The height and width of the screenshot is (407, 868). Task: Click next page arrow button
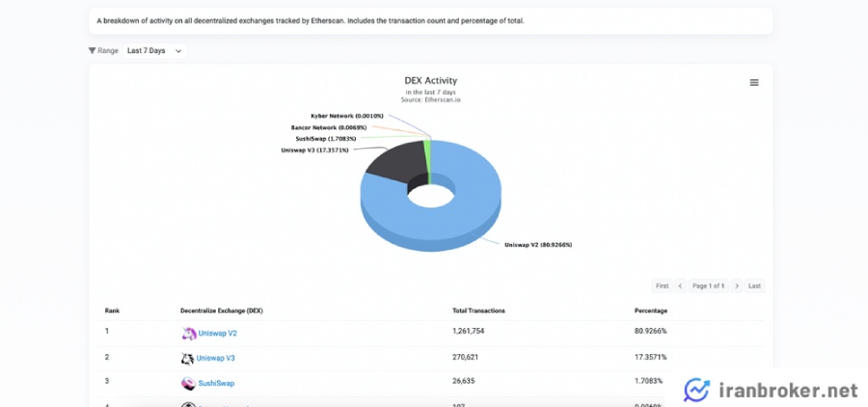pos(736,285)
